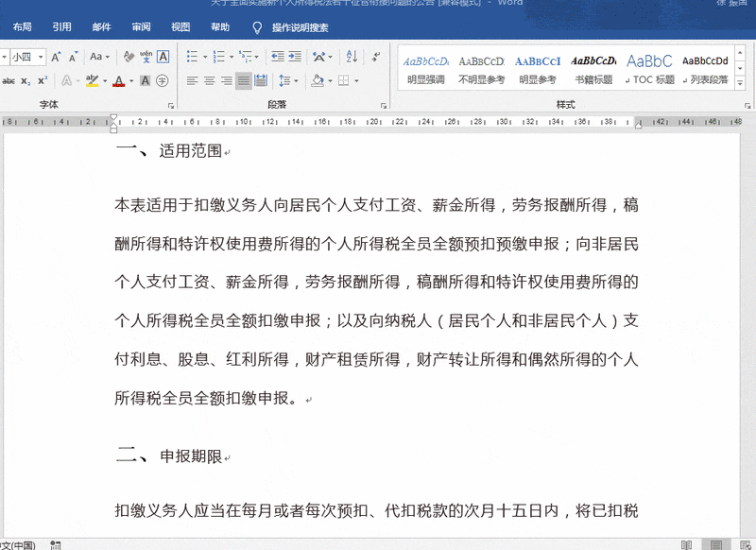Select the Bullets list icon
756x550 pixels.
click(x=193, y=56)
